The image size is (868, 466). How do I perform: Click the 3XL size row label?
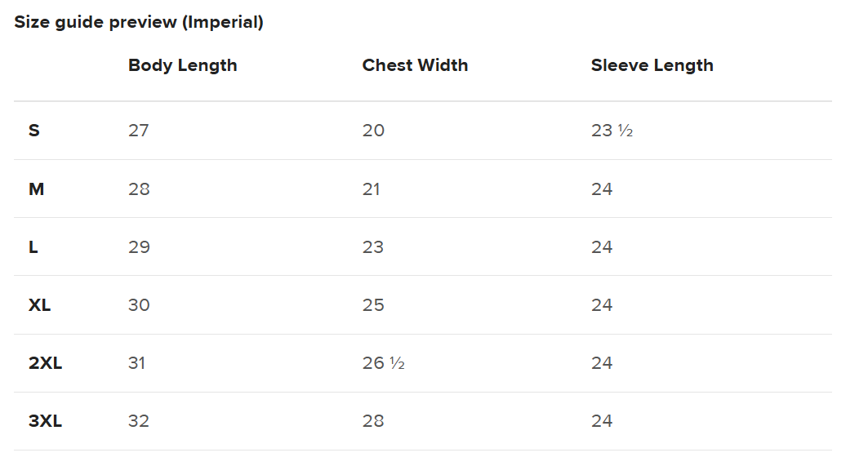tap(45, 421)
